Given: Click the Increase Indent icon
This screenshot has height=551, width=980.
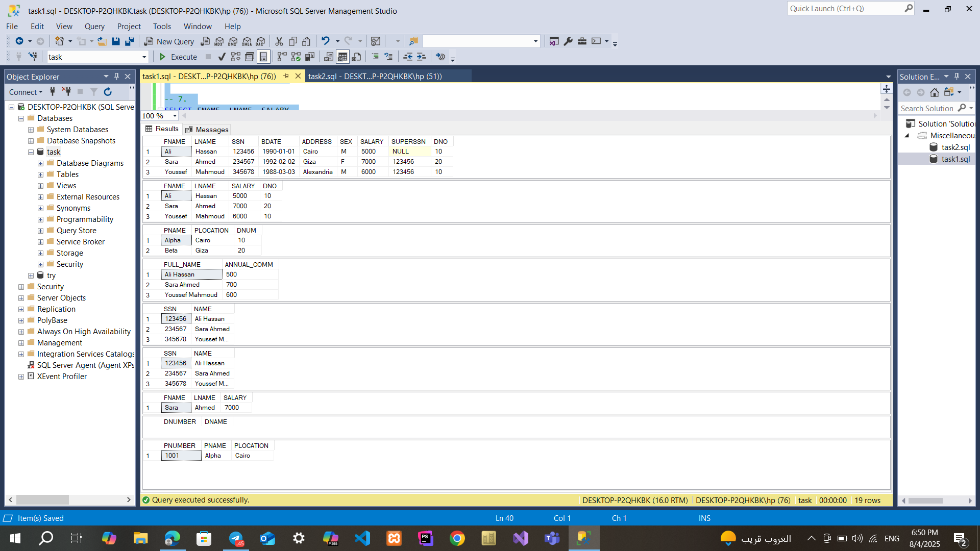Looking at the screenshot, I should 421,57.
